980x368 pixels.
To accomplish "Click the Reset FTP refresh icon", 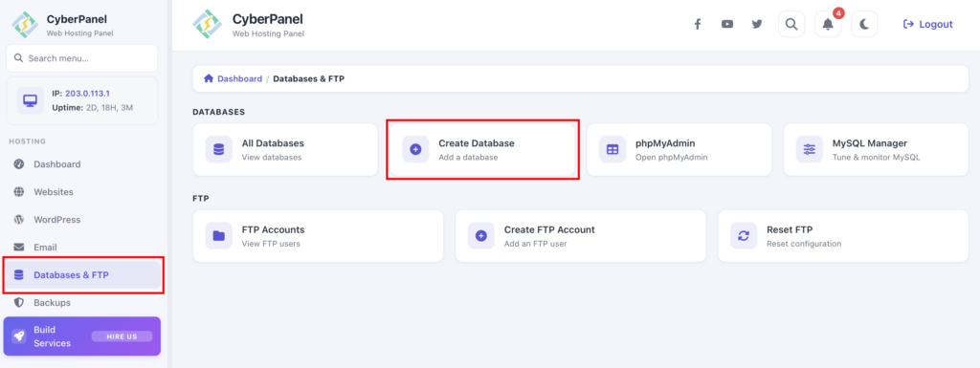I will pos(744,236).
